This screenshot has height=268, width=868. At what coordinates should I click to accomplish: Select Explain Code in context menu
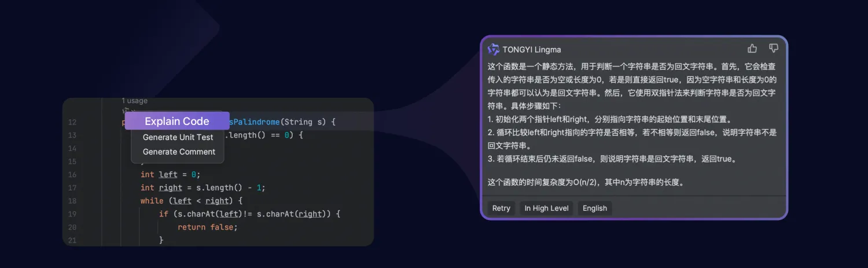pyautogui.click(x=177, y=121)
